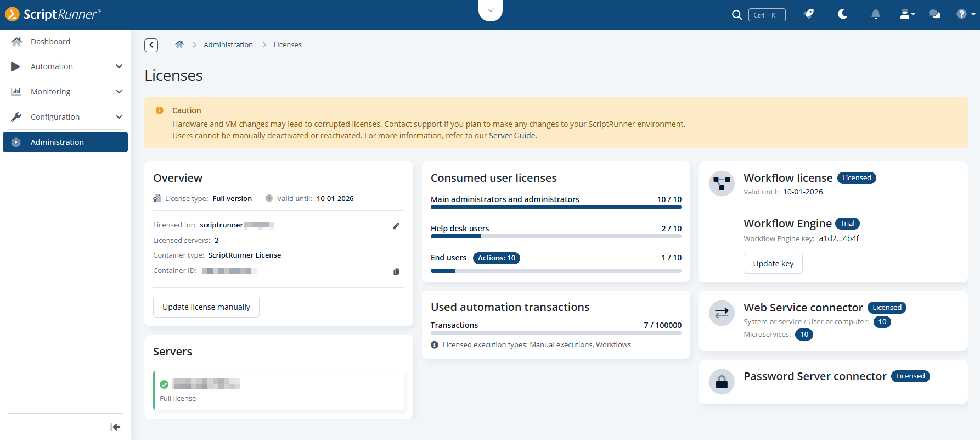Click the Web Service connector Licensed badge
Screen dimensions: 980x440
pos(887,308)
